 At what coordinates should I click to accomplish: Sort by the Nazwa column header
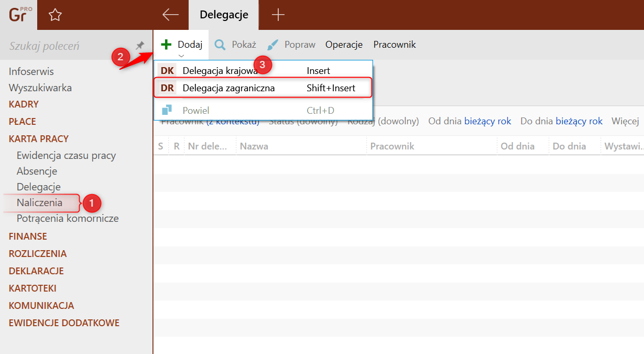point(254,146)
